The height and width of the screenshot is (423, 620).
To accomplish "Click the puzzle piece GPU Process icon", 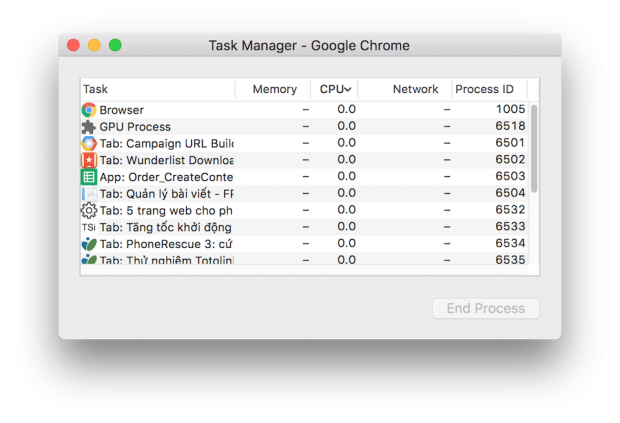I will click(89, 127).
